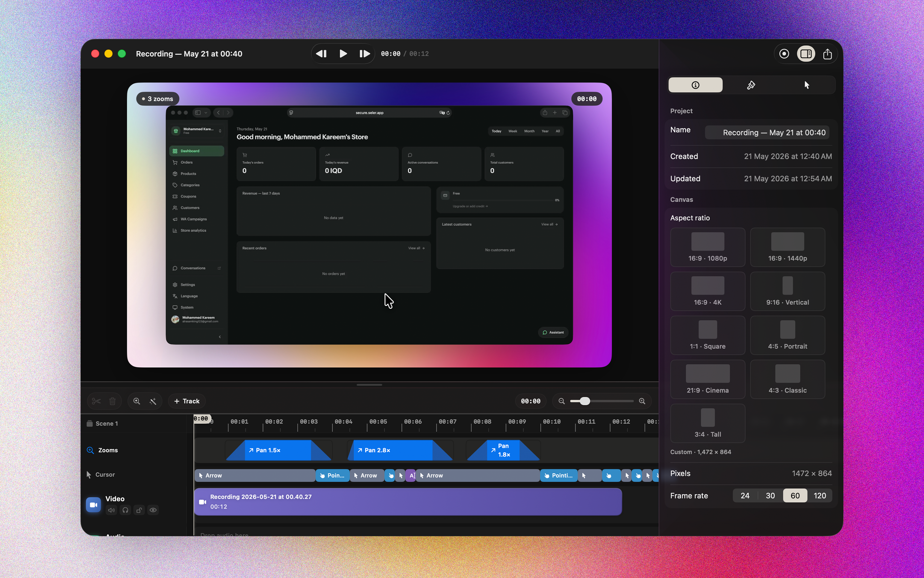Click the scissors split icon in timeline toolbar
This screenshot has height=578, width=924.
click(x=96, y=401)
